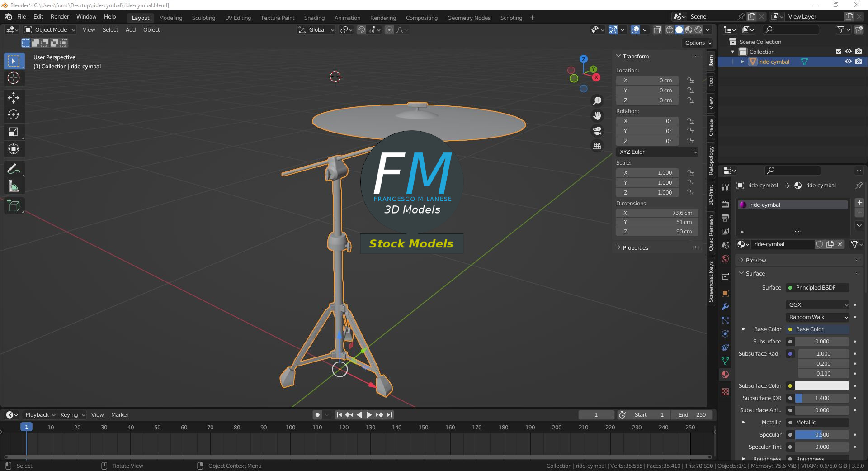
Task: Open Object Mode dropdown
Action: pyautogui.click(x=50, y=30)
